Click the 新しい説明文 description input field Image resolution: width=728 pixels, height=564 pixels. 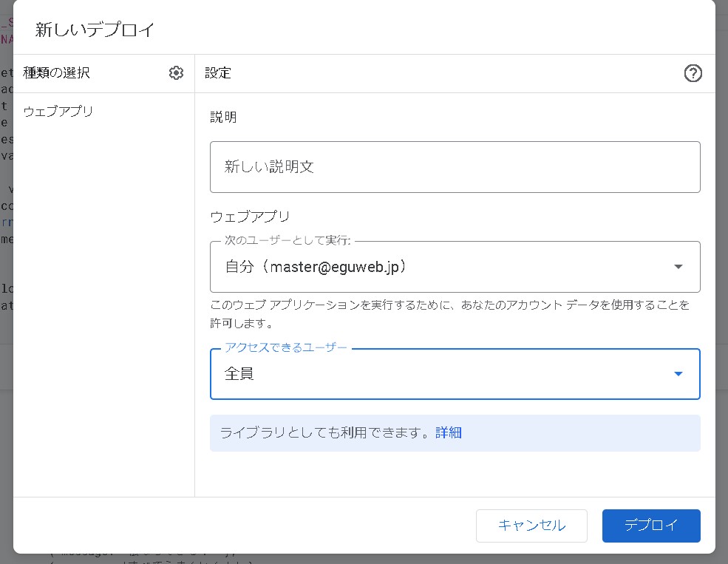pyautogui.click(x=455, y=167)
